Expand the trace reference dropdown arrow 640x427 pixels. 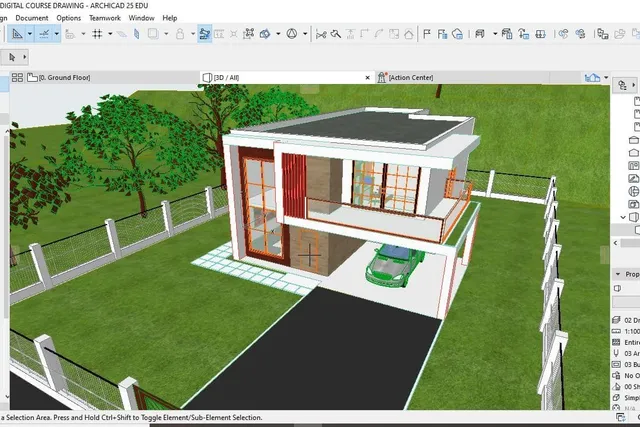click(x=166, y=34)
